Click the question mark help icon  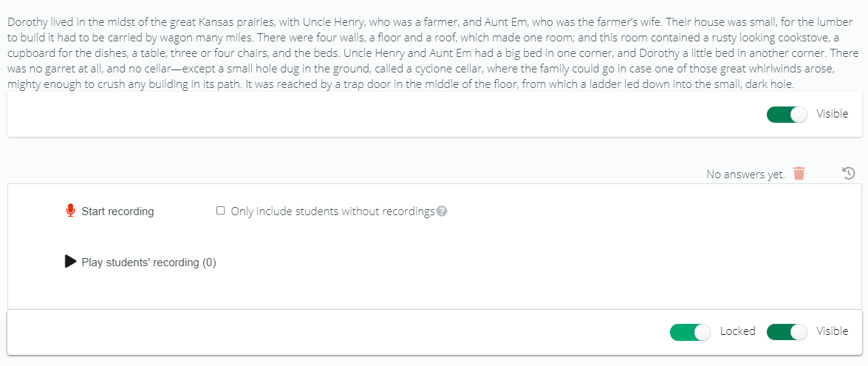(441, 211)
